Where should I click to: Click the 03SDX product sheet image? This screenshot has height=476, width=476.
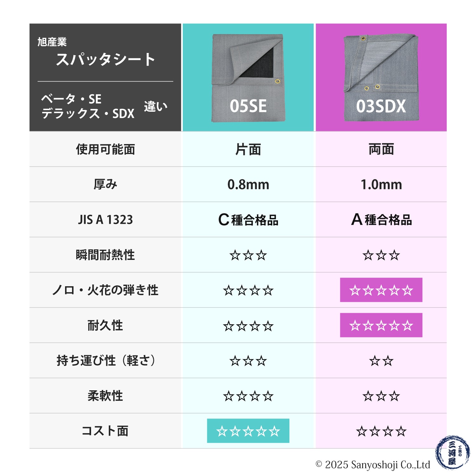[381, 78]
